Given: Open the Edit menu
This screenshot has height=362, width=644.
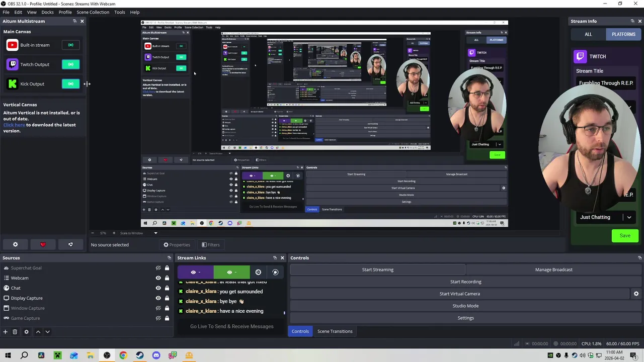Looking at the screenshot, I should click(x=18, y=12).
